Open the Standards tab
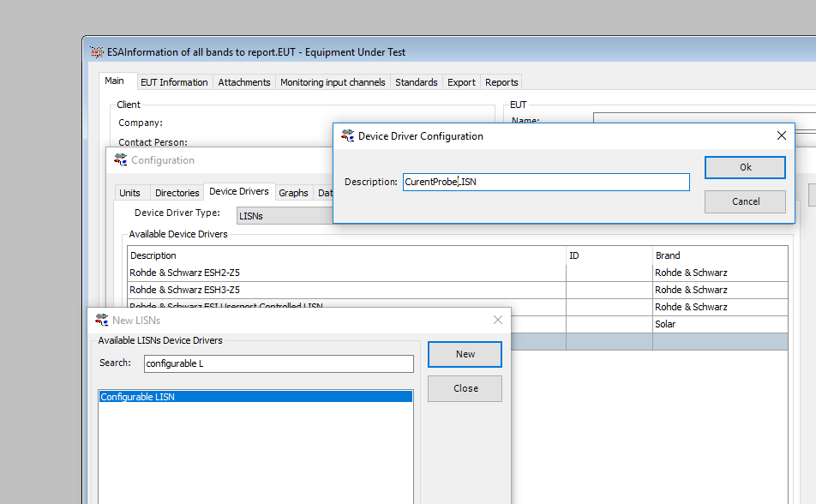 [x=417, y=82]
